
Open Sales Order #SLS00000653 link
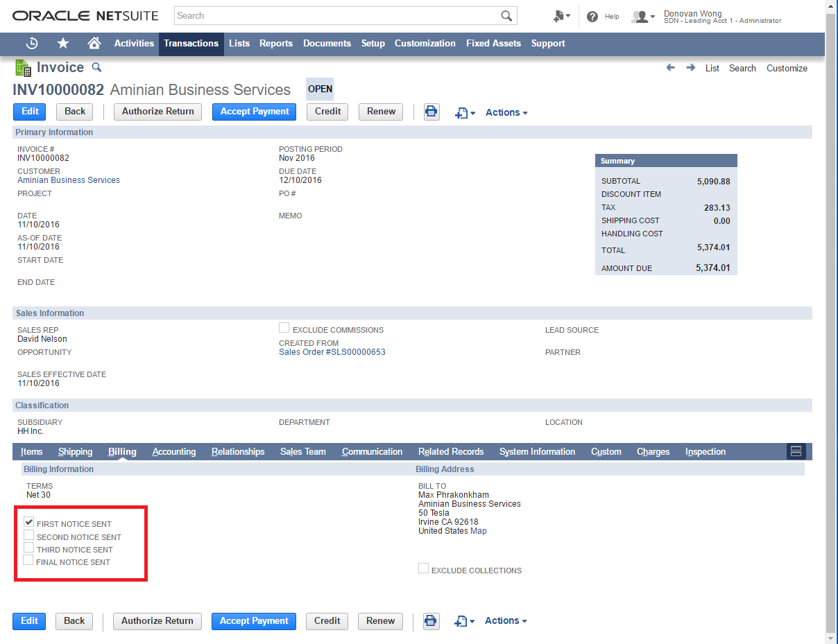click(x=332, y=352)
